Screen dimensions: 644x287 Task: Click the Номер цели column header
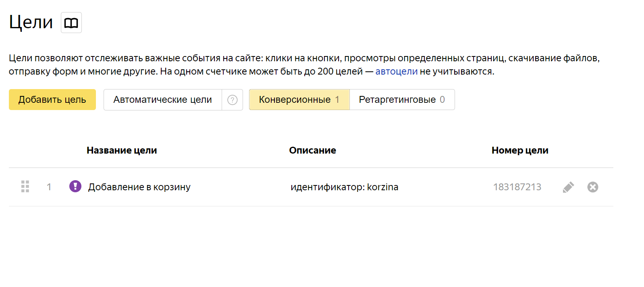519,150
